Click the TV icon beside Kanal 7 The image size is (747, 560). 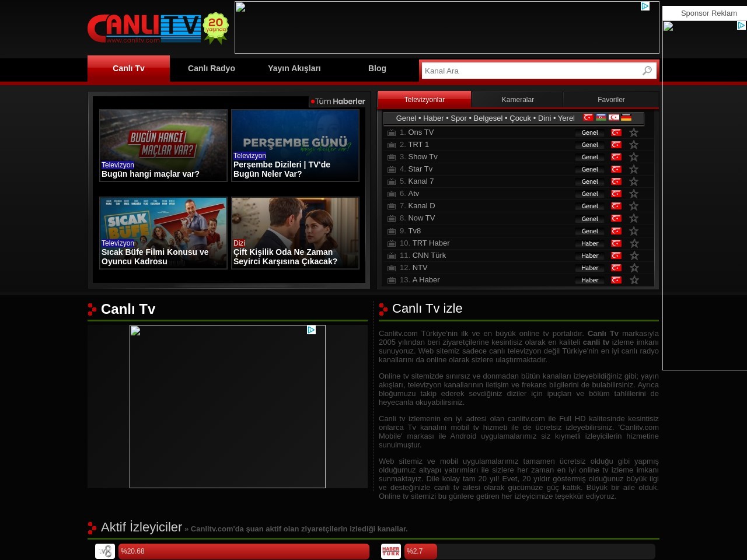pyautogui.click(x=392, y=182)
